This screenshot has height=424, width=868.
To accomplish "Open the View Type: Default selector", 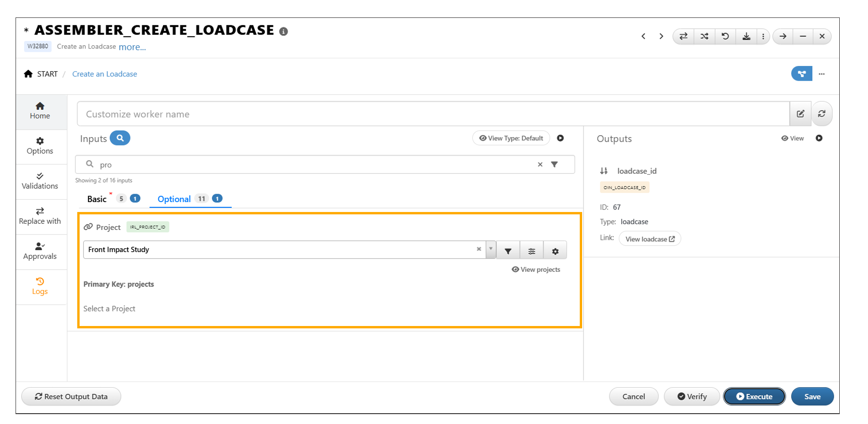I will pos(511,139).
